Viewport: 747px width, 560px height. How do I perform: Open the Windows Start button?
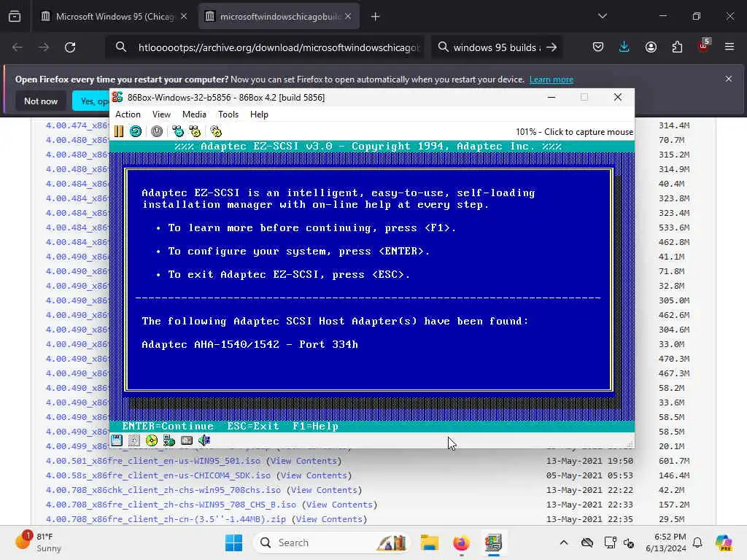coord(233,542)
